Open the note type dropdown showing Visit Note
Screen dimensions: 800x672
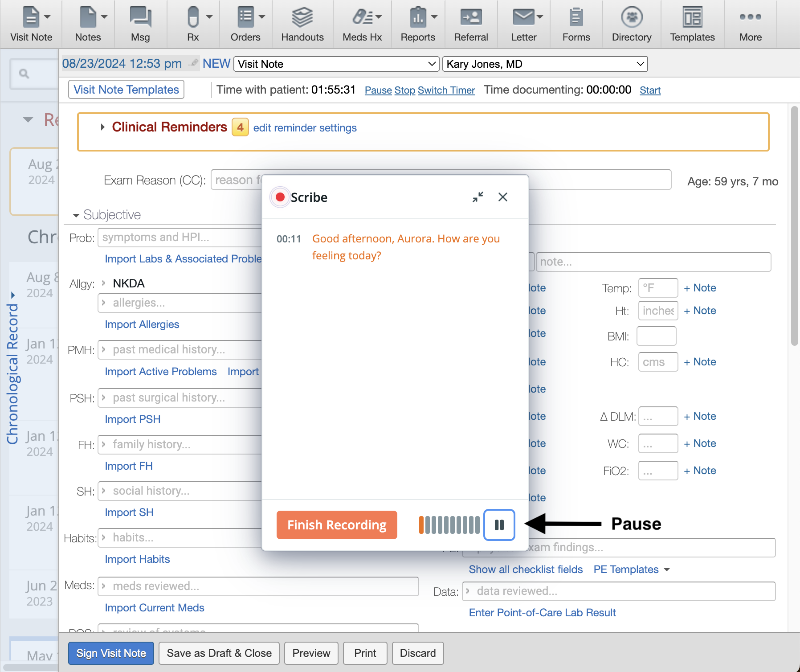point(336,64)
